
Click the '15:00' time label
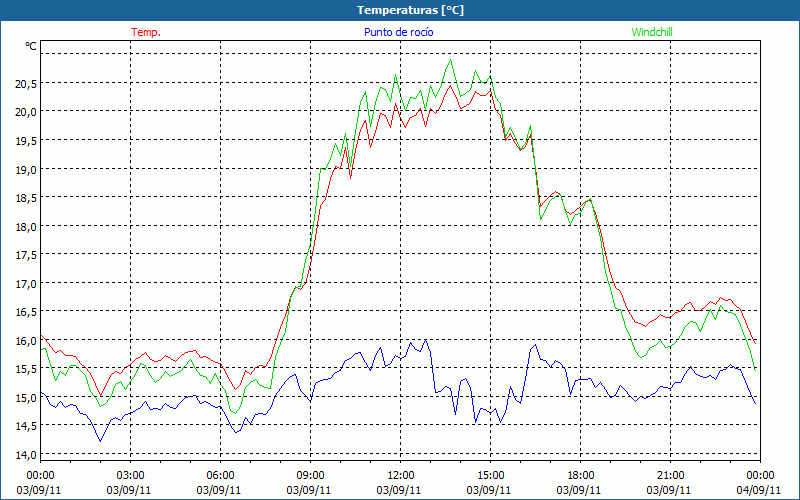coord(490,475)
